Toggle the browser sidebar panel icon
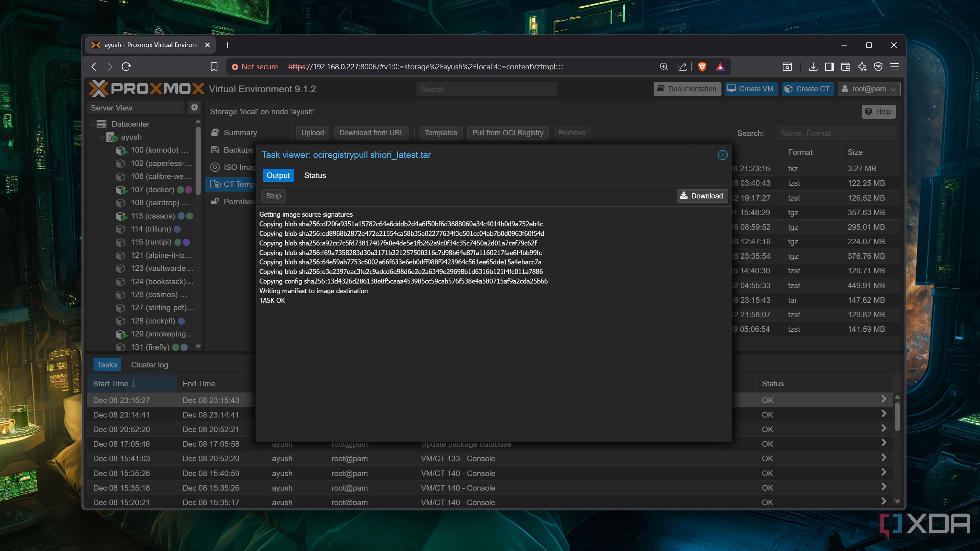This screenshot has height=551, width=980. (x=829, y=67)
